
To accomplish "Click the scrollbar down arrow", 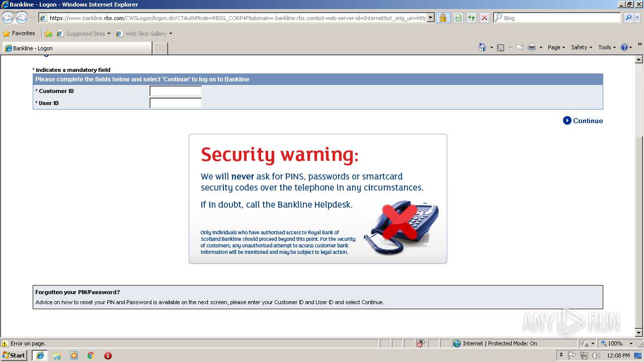I will pos(639,333).
